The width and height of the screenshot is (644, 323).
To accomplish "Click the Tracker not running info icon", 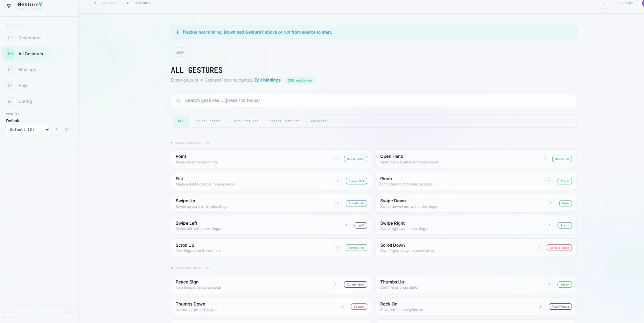I will [177, 32].
